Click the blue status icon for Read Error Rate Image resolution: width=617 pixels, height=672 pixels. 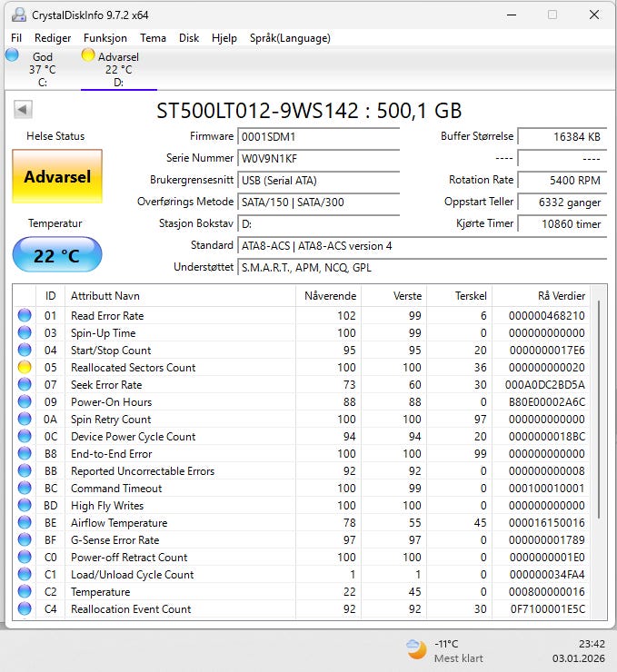coord(25,316)
